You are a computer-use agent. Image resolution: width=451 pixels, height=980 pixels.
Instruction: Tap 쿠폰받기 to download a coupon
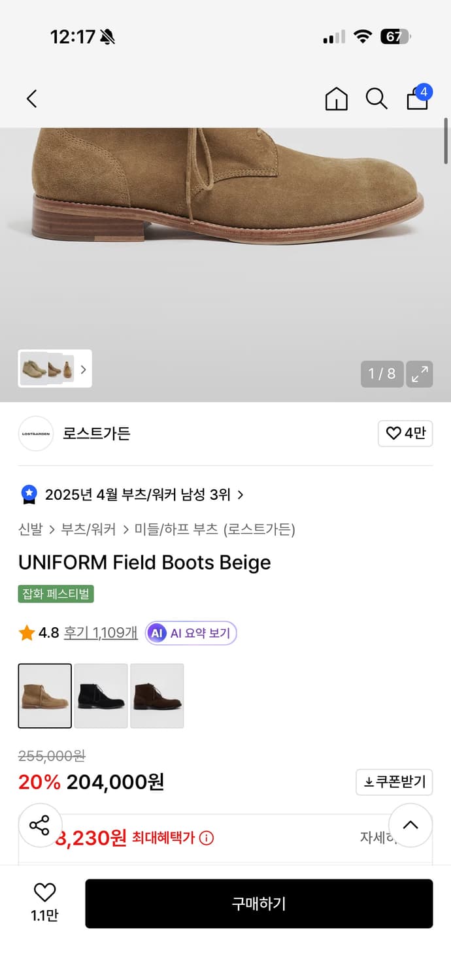394,782
